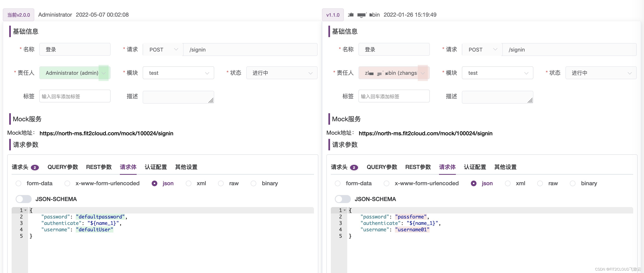The image size is (644, 273).
Task: Click "defaultUser" value in left editor
Action: 95,230
